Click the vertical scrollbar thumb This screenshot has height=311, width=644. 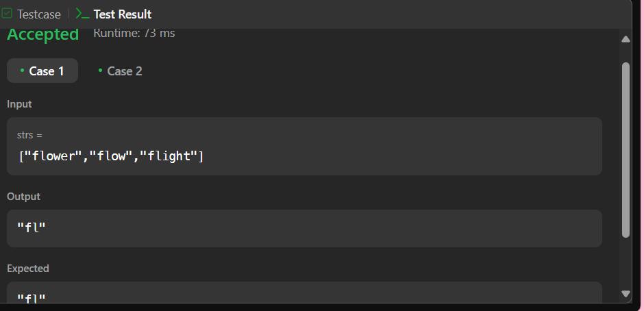coord(626,150)
